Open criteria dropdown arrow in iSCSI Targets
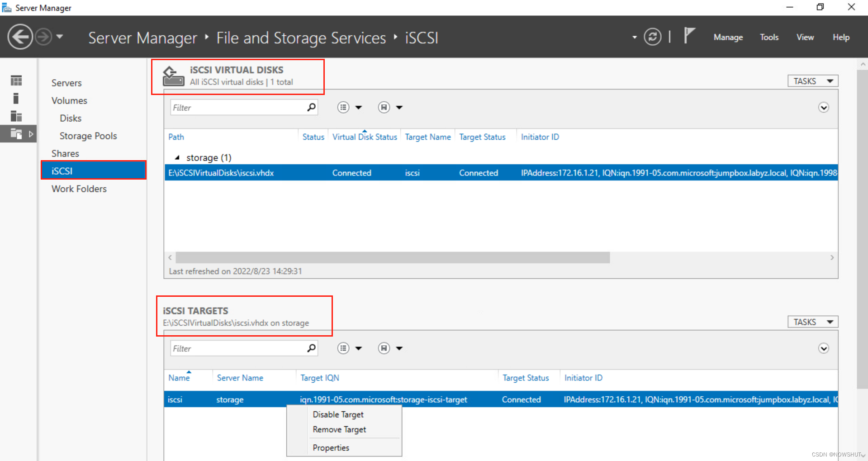 point(359,348)
